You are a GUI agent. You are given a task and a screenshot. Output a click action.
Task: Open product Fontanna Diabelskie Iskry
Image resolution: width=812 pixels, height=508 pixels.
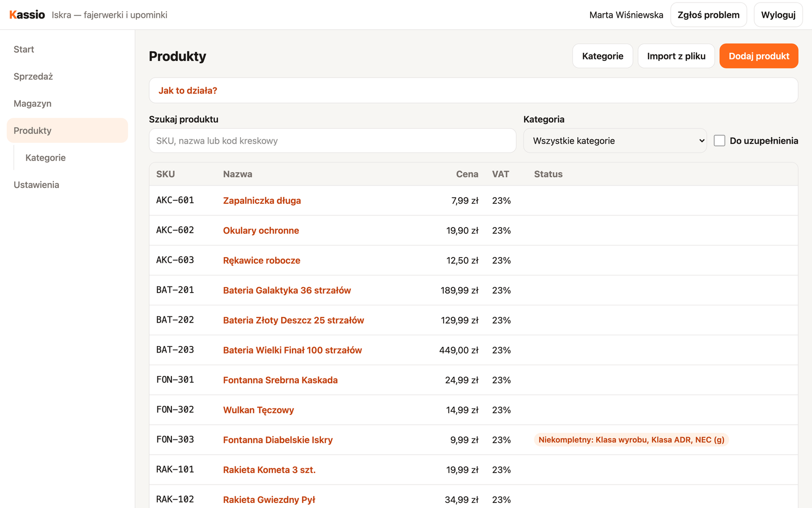pos(278,440)
